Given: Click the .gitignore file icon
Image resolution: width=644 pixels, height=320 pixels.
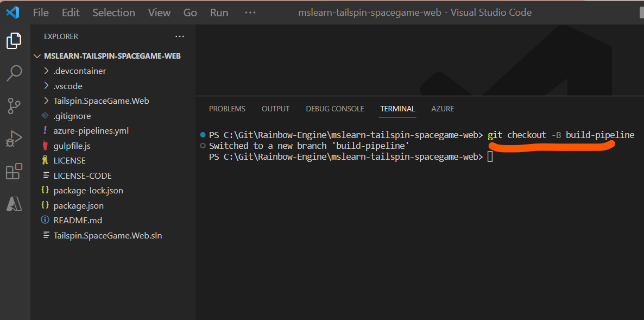Looking at the screenshot, I should pos(45,116).
